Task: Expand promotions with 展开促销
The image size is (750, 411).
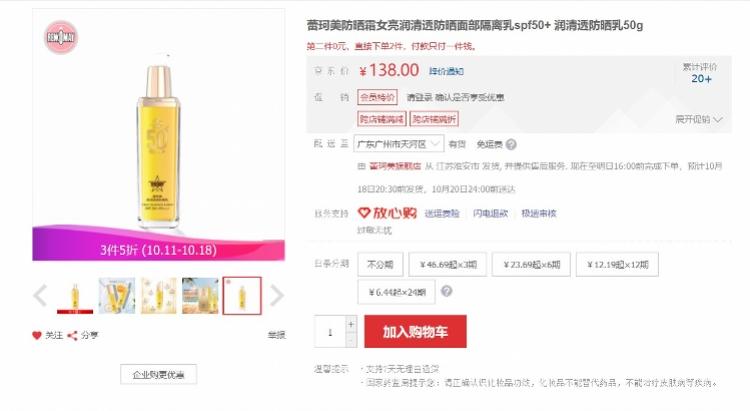Action: click(x=698, y=119)
